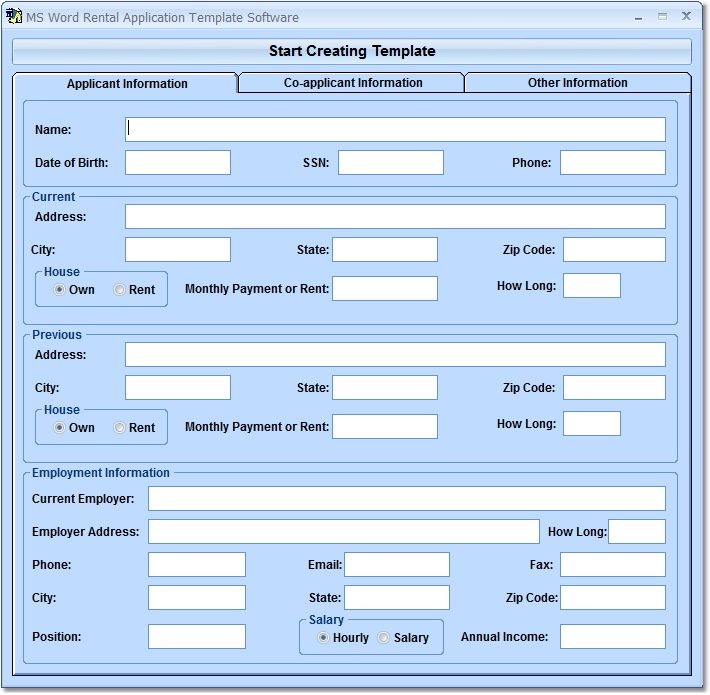Select the Applicant Information tab
Image resolution: width=710 pixels, height=695 pixels.
pyautogui.click(x=126, y=84)
